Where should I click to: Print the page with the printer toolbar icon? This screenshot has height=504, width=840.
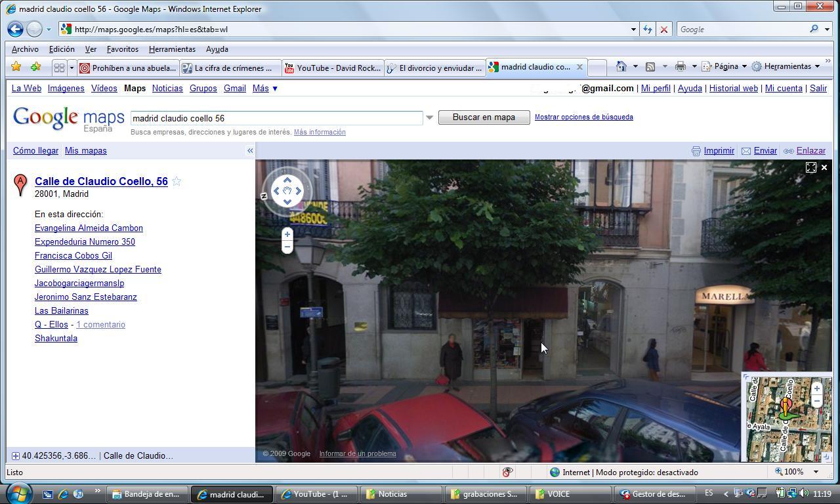click(x=681, y=66)
